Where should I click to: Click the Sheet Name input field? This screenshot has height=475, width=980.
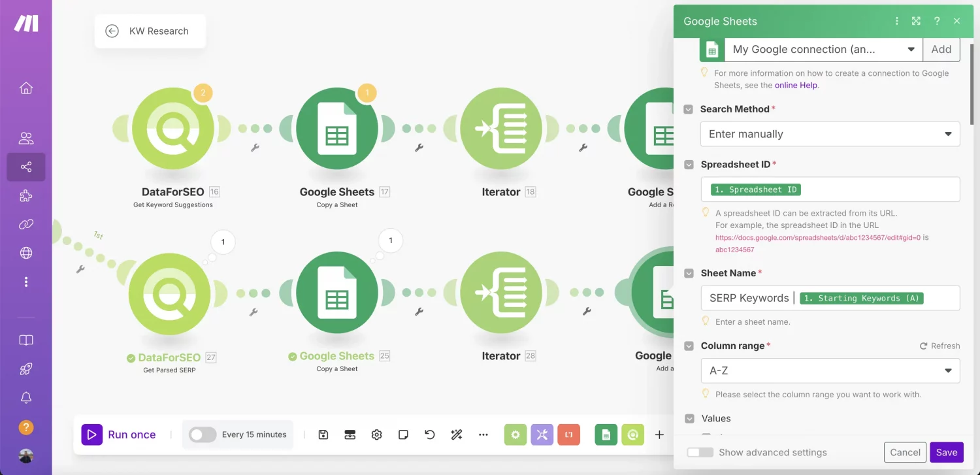pos(830,298)
